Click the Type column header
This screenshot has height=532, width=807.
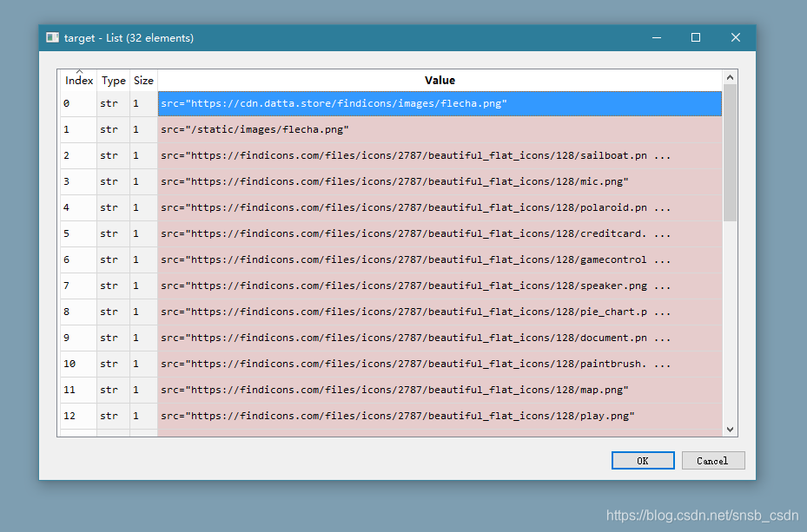113,80
